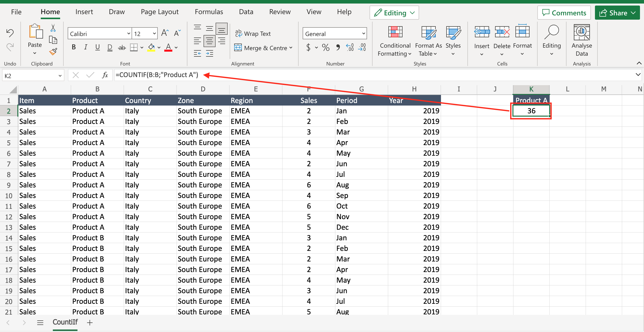Toggle Italic text formatting

click(85, 47)
